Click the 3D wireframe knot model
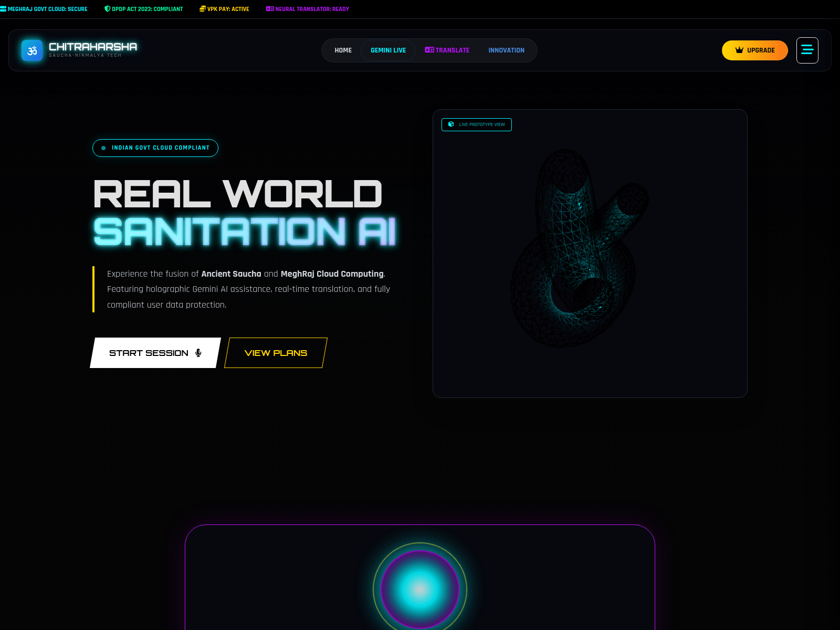Image resolution: width=840 pixels, height=630 pixels. tap(580, 248)
